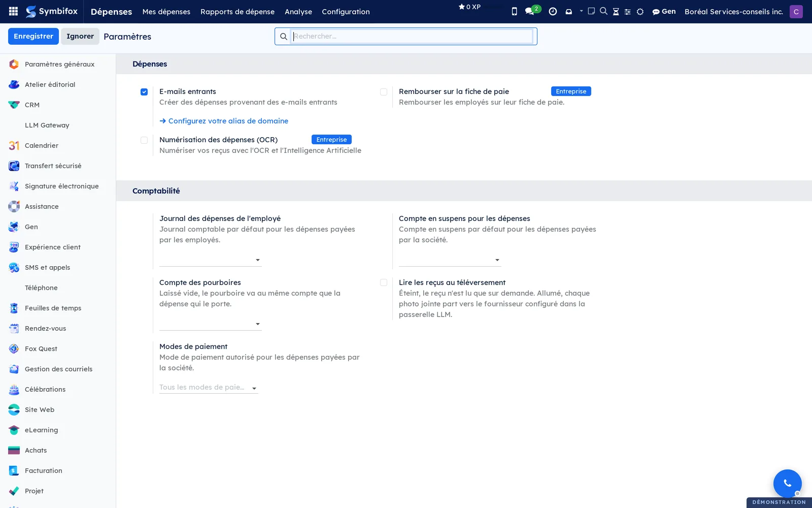Focus the Rechercher search field

click(412, 36)
